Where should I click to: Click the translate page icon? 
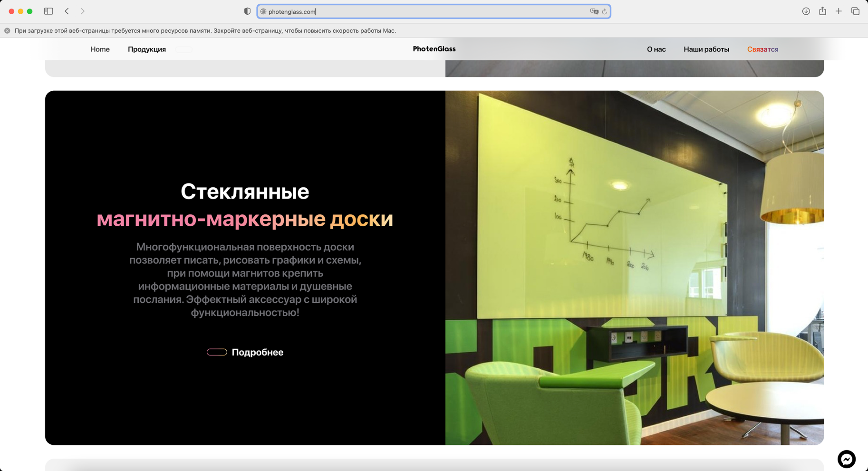(x=594, y=11)
